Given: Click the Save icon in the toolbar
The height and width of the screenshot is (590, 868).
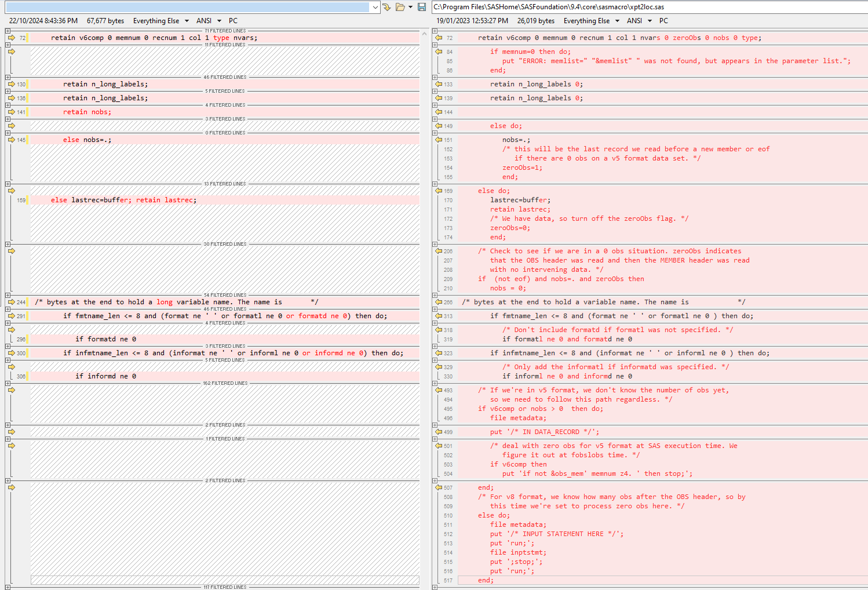Looking at the screenshot, I should 422,6.
